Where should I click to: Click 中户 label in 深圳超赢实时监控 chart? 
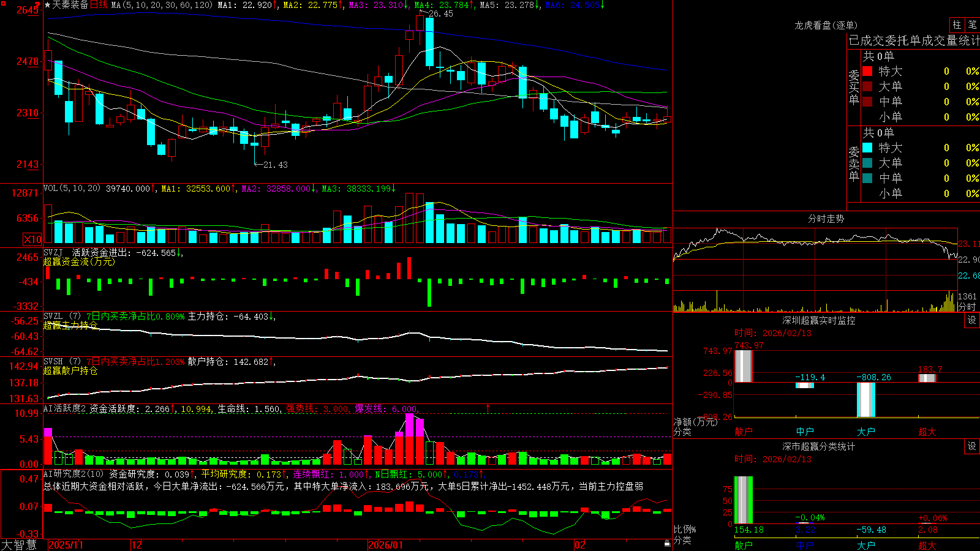coord(805,432)
